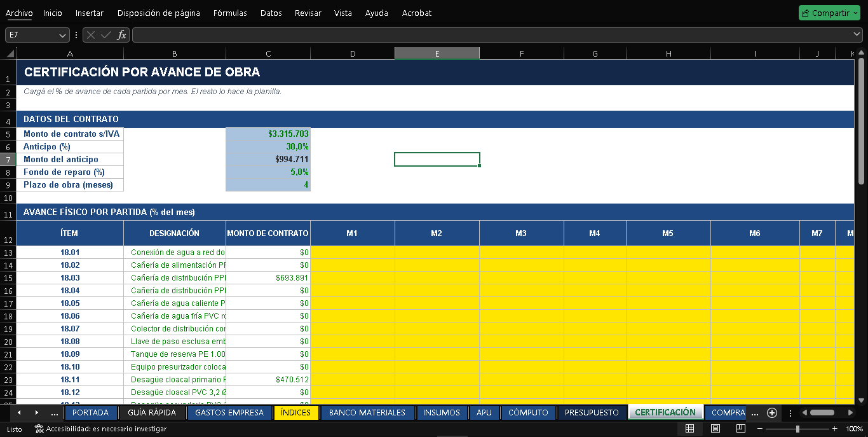Image resolution: width=868 pixels, height=437 pixels.
Task: Add a new sheet with the plus icon
Action: 772,413
